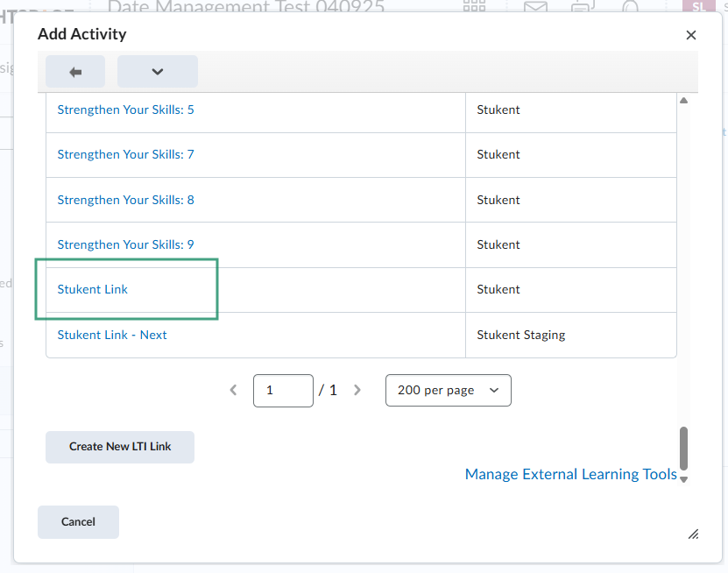Open the Strengthen Your Skills: 7 link
The image size is (728, 573).
click(125, 154)
